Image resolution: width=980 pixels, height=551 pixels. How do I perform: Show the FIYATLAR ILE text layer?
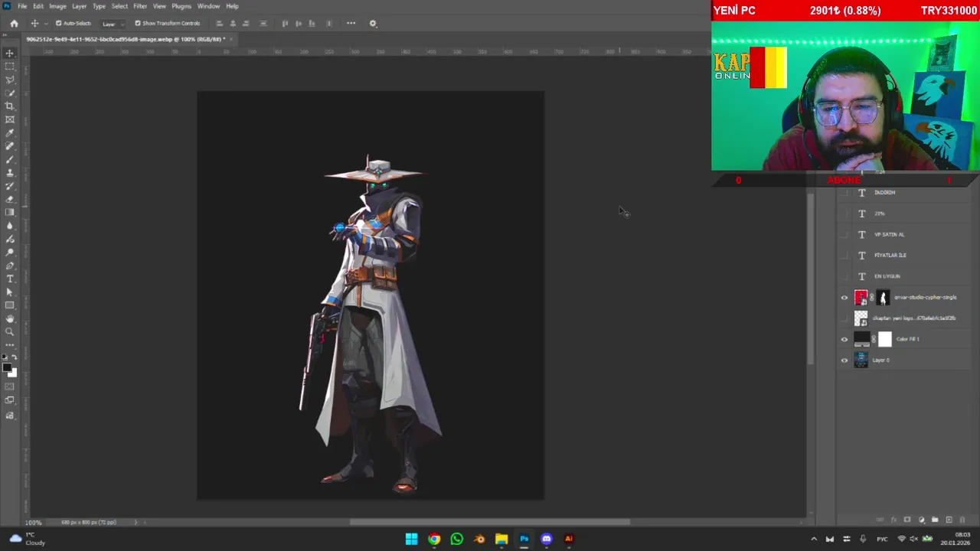844,256
